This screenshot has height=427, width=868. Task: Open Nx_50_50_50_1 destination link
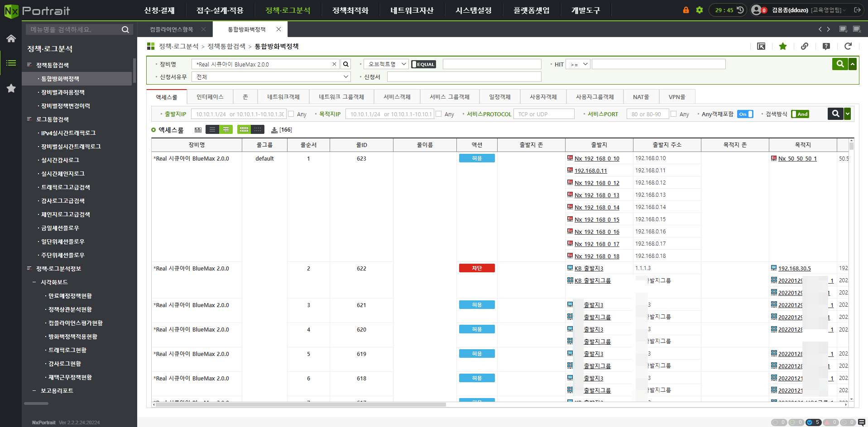tap(797, 159)
